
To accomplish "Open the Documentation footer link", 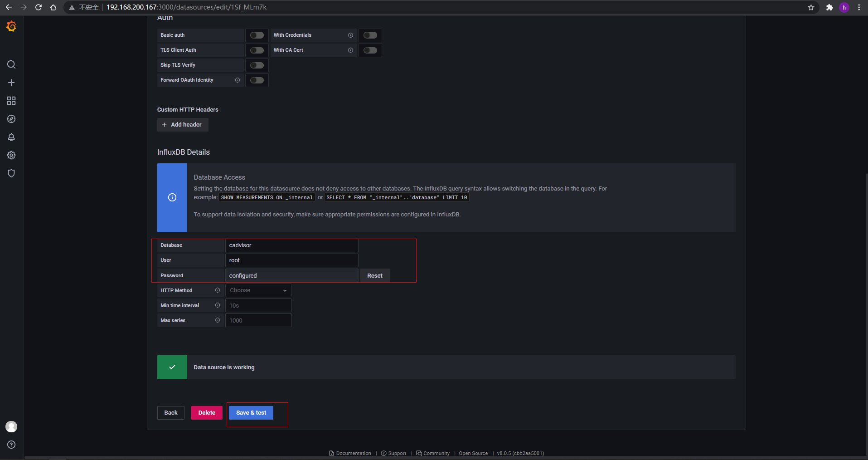I will click(x=350, y=453).
